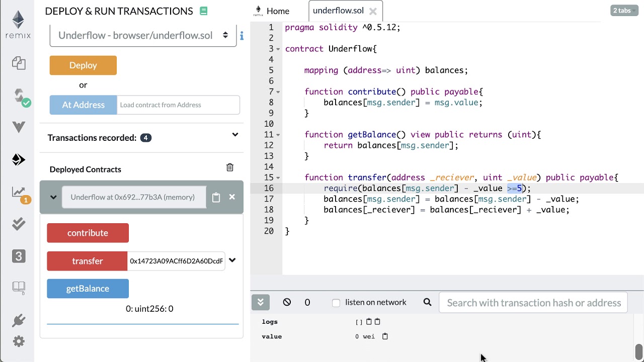The height and width of the screenshot is (362, 644).
Task: Click the 2 tabs indicator
Action: click(624, 11)
